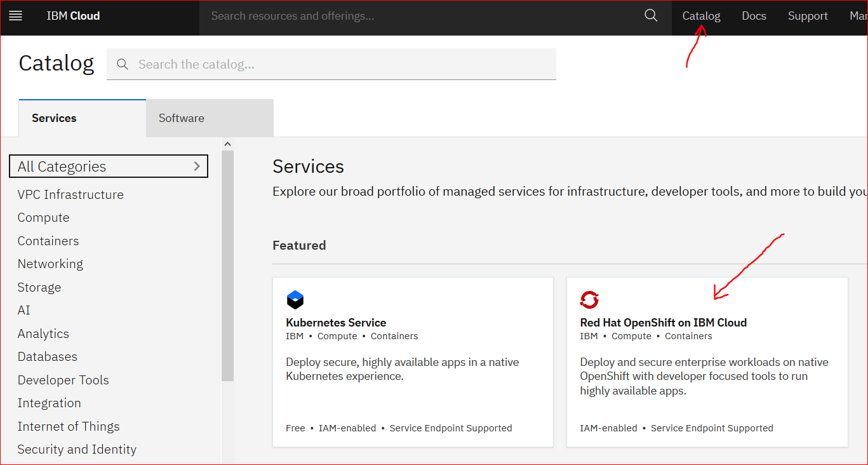Open the Kubernetes Service tile
868x465 pixels.
413,362
